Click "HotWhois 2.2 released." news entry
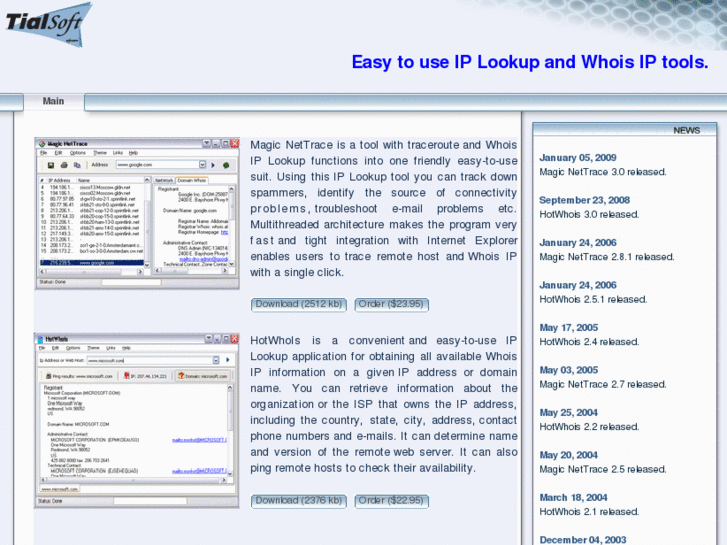Image resolution: width=727 pixels, height=545 pixels. (589, 427)
